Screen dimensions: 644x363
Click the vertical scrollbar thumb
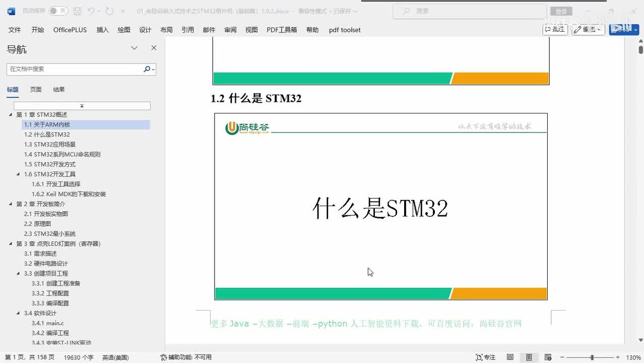640,50
